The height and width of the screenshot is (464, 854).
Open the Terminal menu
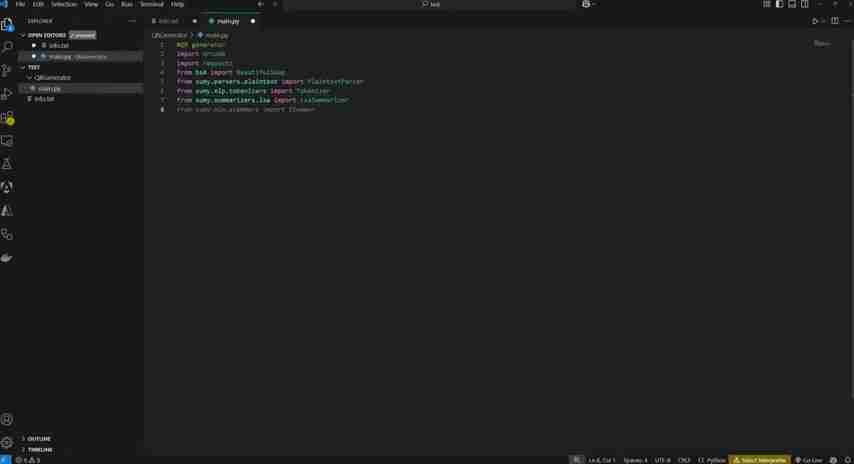tap(151, 4)
